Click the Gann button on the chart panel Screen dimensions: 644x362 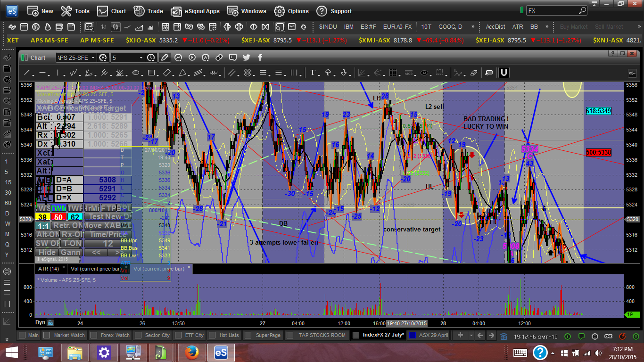71,252
